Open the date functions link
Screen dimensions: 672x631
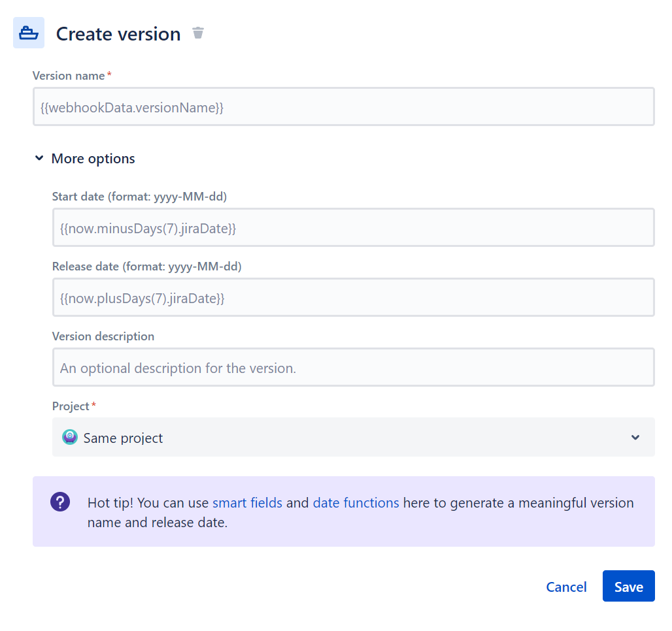[356, 503]
